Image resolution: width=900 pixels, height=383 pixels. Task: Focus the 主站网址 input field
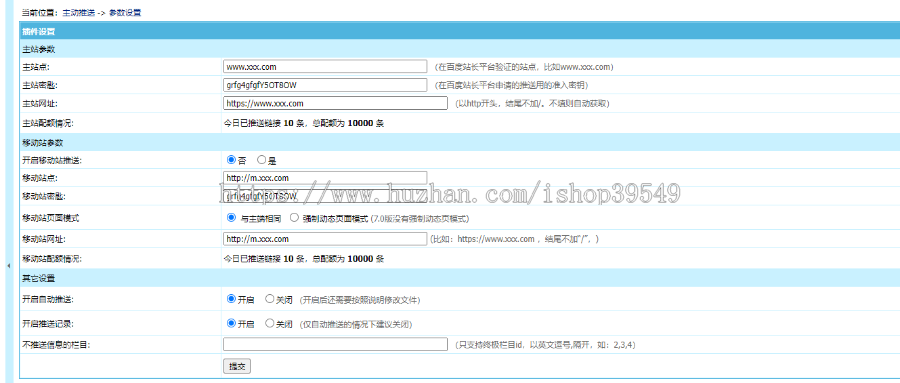335,103
